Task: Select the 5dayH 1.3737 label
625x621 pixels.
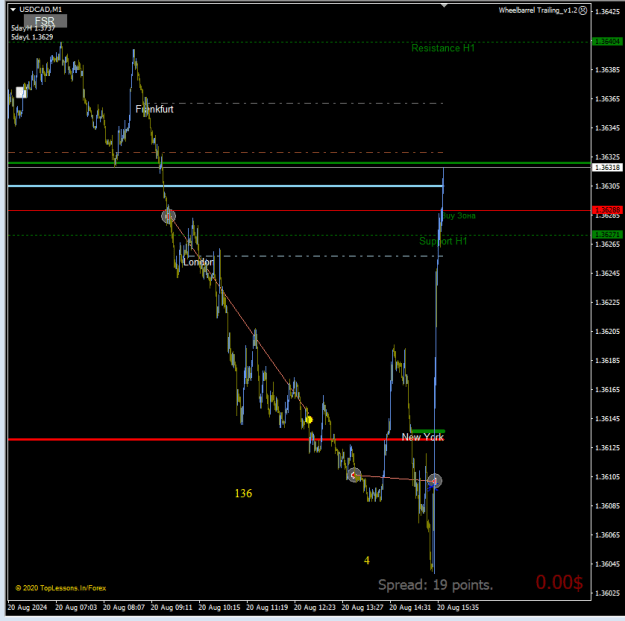Action: pos(33,28)
